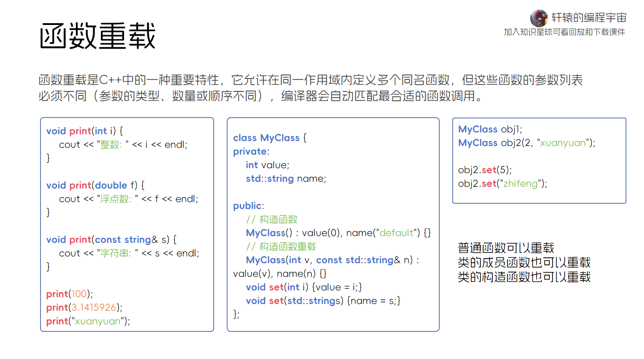Click the void print(int i) declaration
644x359 pixels.
(84, 131)
